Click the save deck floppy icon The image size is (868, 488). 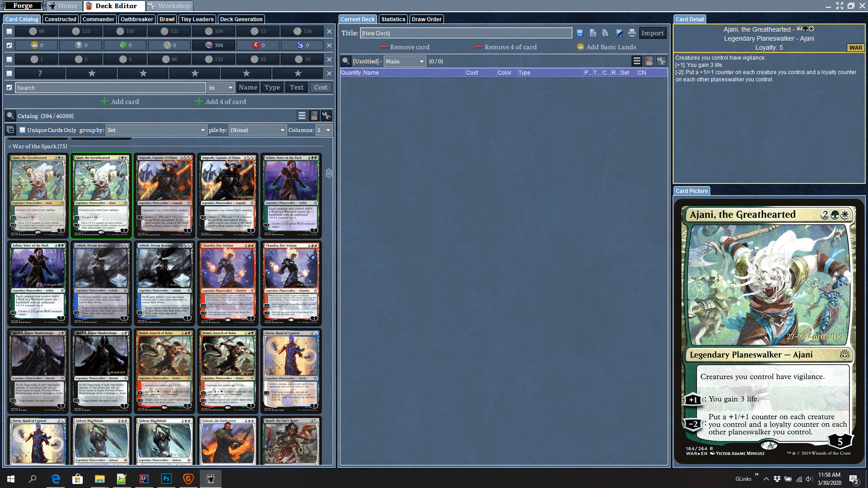(x=580, y=33)
